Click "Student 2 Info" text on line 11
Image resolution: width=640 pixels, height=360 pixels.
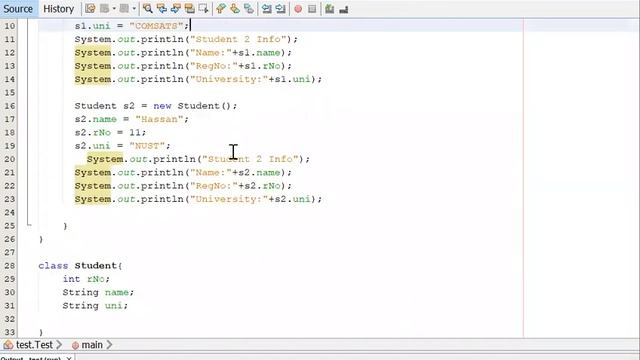(238, 39)
